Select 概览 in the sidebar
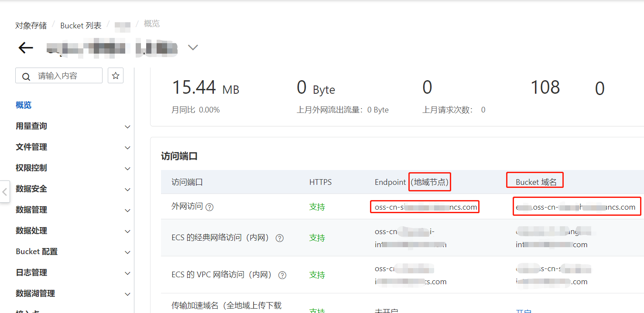This screenshot has width=644, height=313. click(24, 105)
